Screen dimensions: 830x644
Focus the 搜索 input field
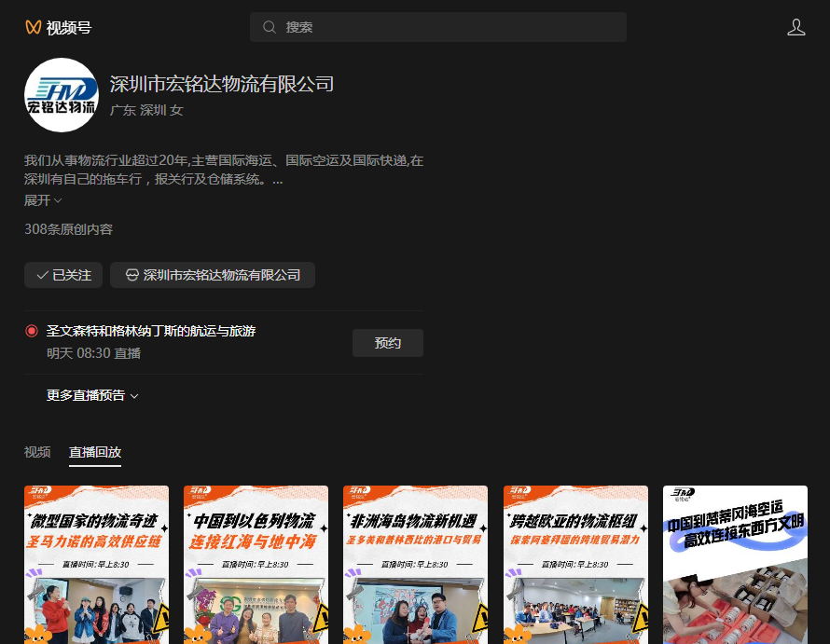pos(438,27)
